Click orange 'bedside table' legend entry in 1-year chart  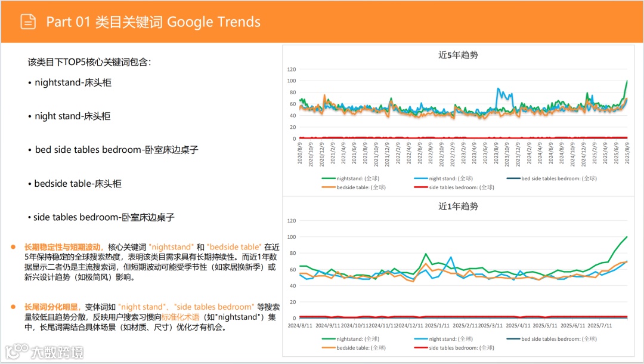coord(354,347)
